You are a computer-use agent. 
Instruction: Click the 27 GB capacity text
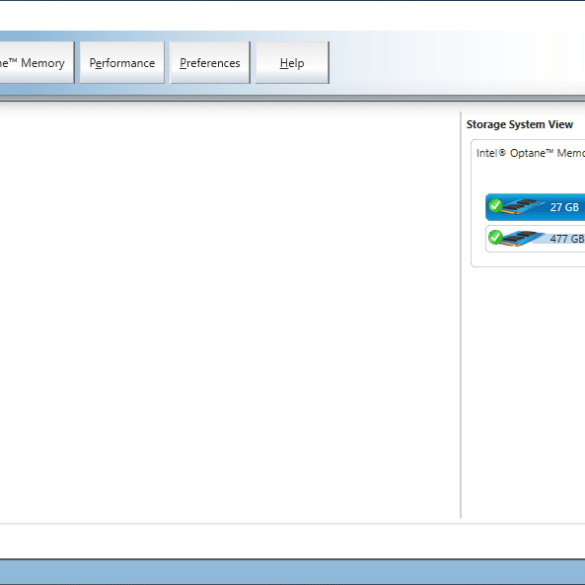(x=564, y=207)
